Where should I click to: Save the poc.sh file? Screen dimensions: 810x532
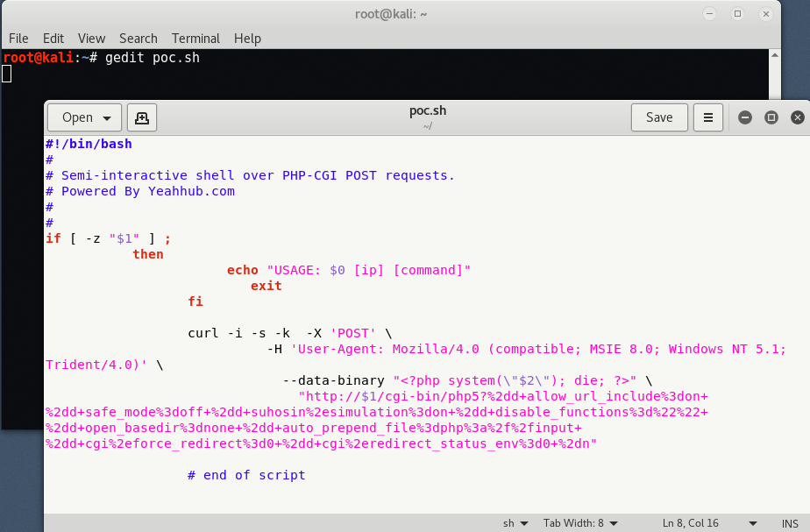[659, 117]
